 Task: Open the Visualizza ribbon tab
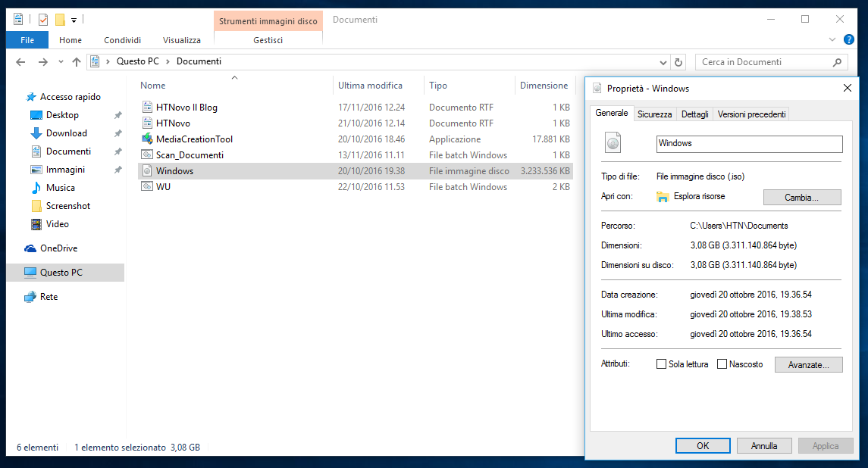pyautogui.click(x=182, y=40)
